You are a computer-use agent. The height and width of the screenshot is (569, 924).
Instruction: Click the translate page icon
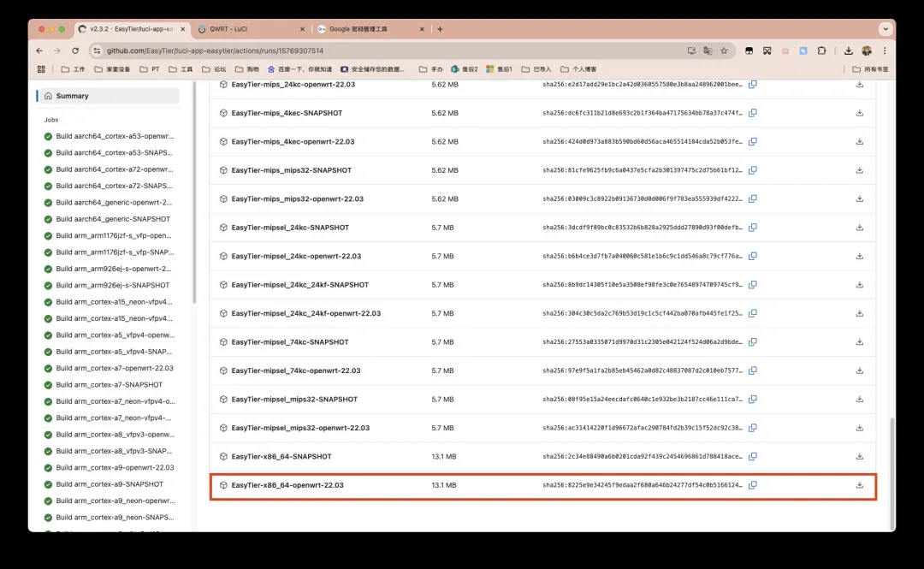708,50
